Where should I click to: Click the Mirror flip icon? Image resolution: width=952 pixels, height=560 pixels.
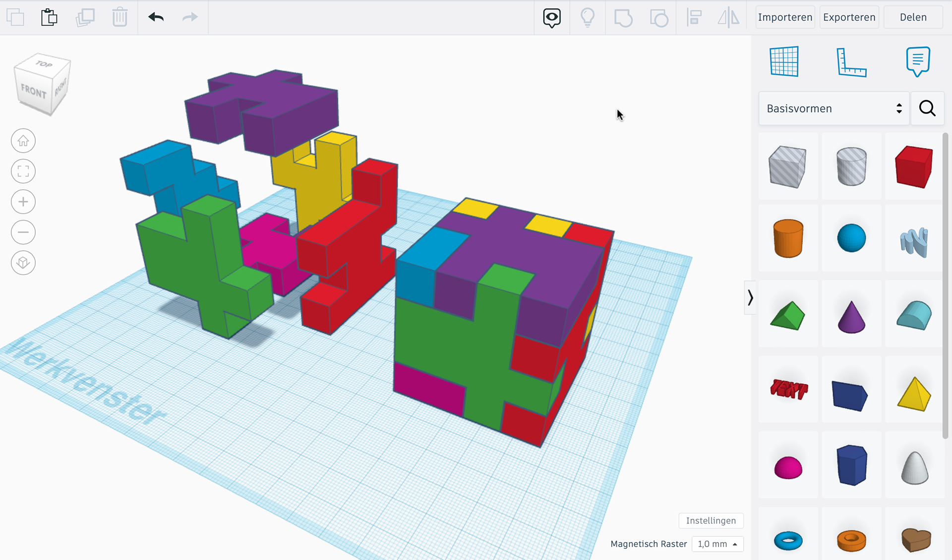click(728, 18)
